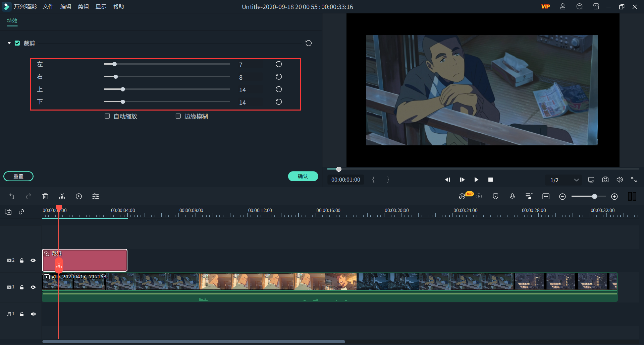Open the 文件 menu
The image size is (644, 345).
pos(48,7)
